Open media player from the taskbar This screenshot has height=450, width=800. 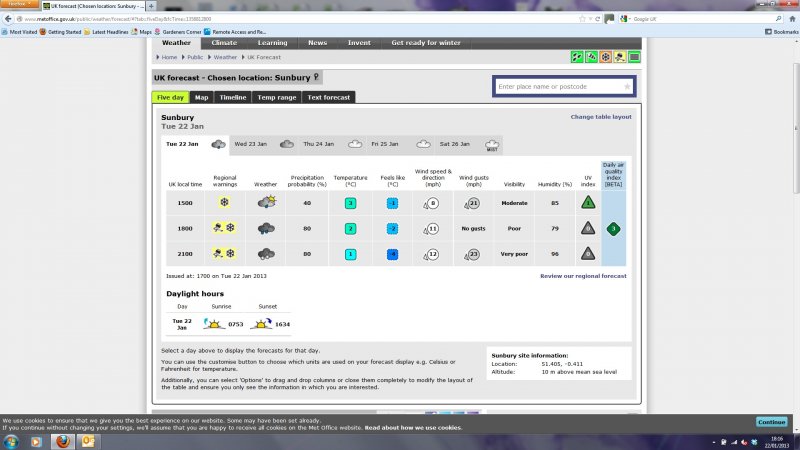pyautogui.click(x=36, y=441)
